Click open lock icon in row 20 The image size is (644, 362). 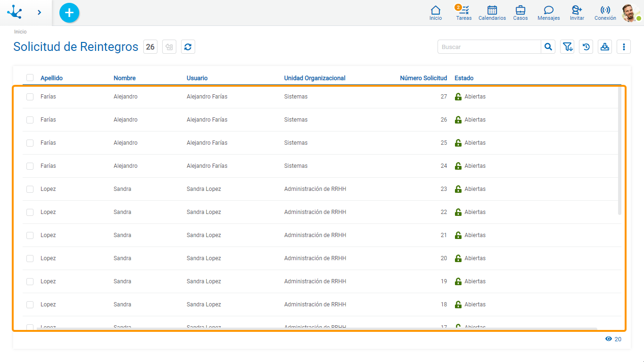click(458, 258)
